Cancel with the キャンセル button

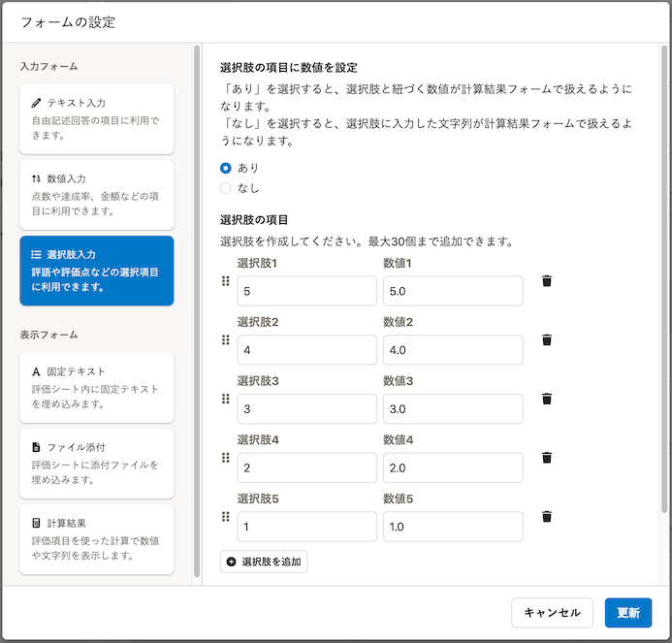552,613
